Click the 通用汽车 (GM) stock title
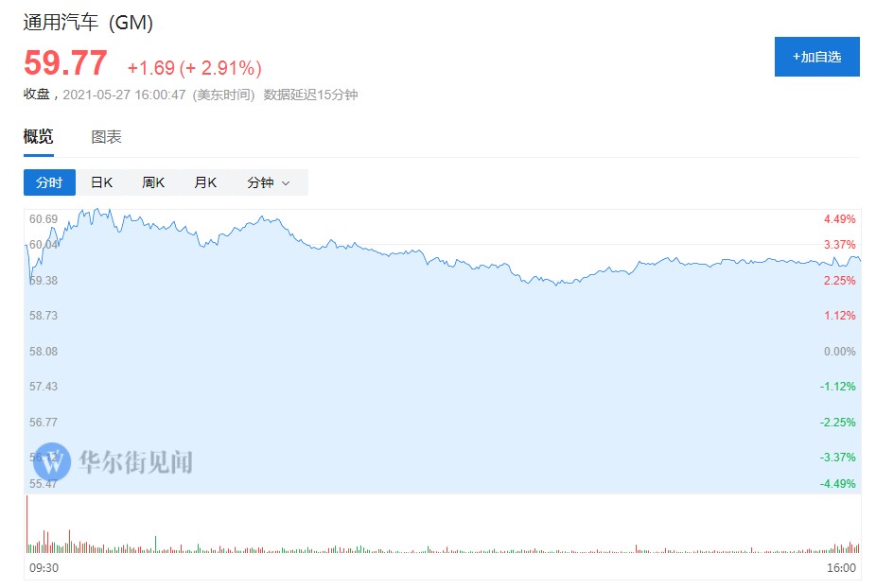This screenshot has width=876, height=588. 88,23
